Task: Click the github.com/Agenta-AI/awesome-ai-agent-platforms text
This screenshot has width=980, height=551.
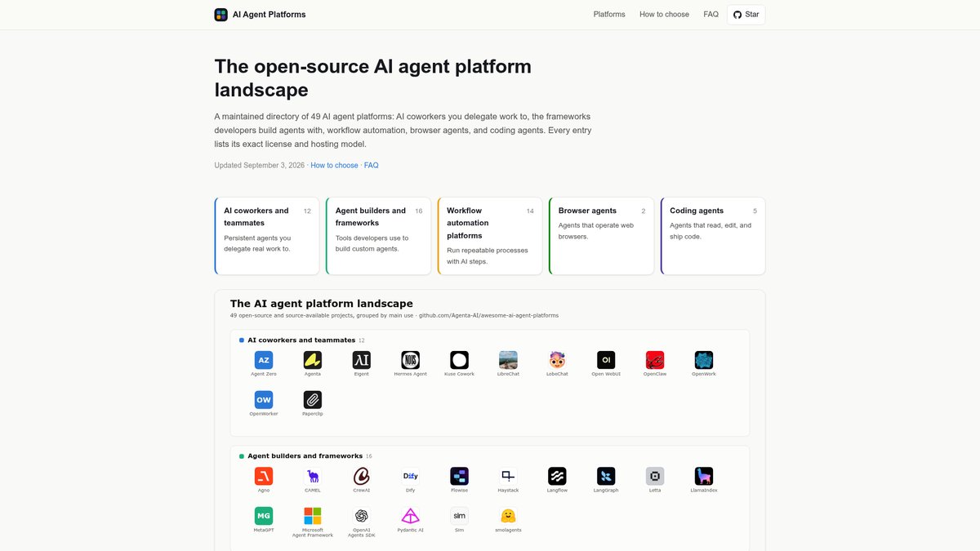Action: tap(488, 315)
